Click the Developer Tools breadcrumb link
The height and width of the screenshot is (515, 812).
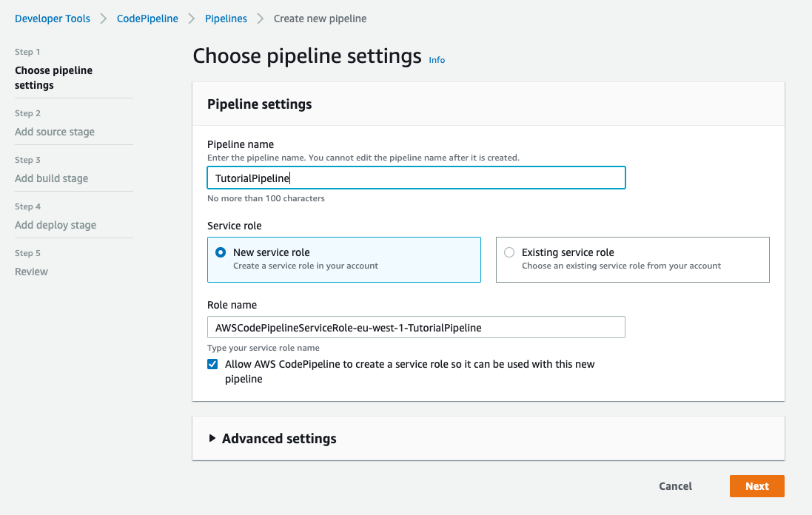(x=53, y=18)
